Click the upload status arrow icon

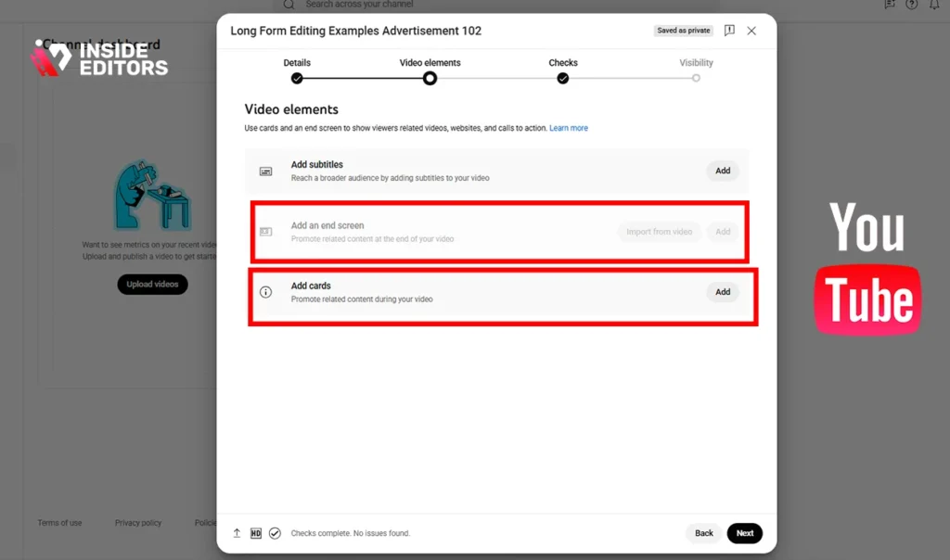[x=237, y=533]
